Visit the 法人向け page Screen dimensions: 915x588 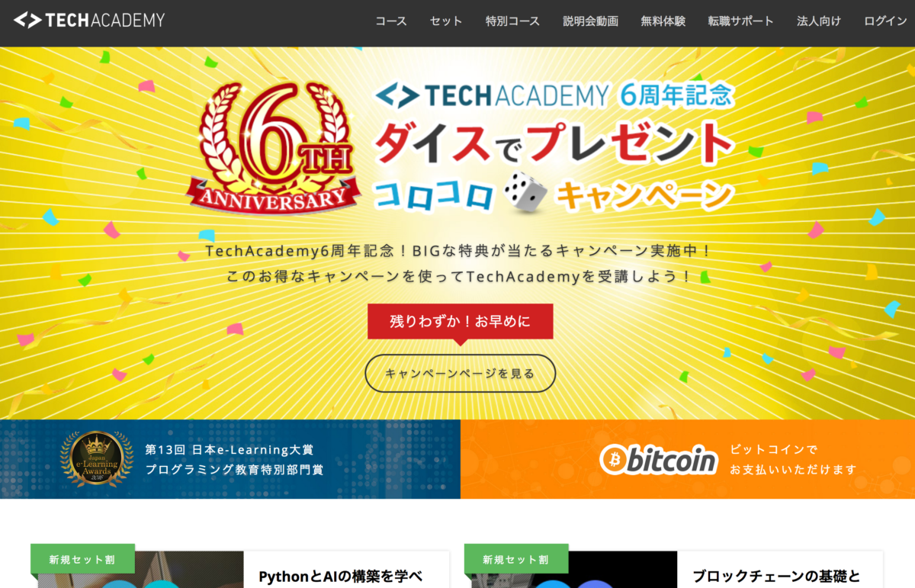coord(819,21)
